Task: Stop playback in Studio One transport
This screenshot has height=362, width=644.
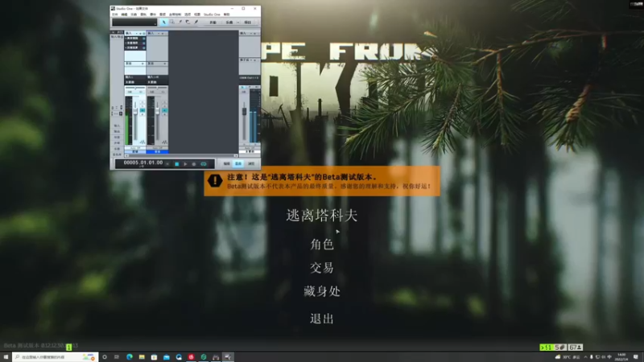Action: 177,164
